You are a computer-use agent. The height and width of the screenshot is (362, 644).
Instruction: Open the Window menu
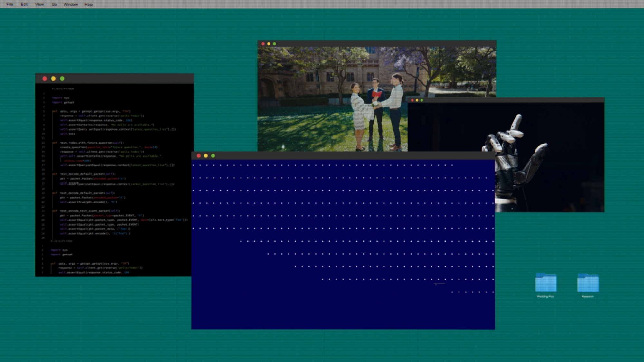(x=71, y=4)
